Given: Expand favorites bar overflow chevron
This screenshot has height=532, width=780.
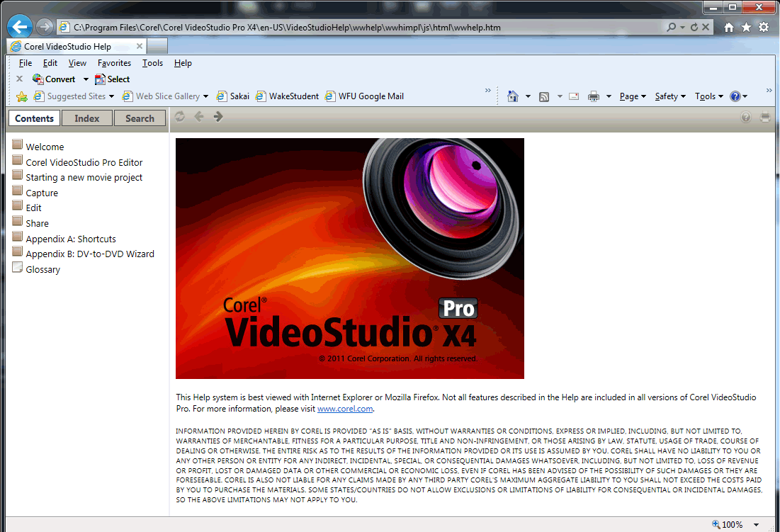Looking at the screenshot, I should pos(488,91).
